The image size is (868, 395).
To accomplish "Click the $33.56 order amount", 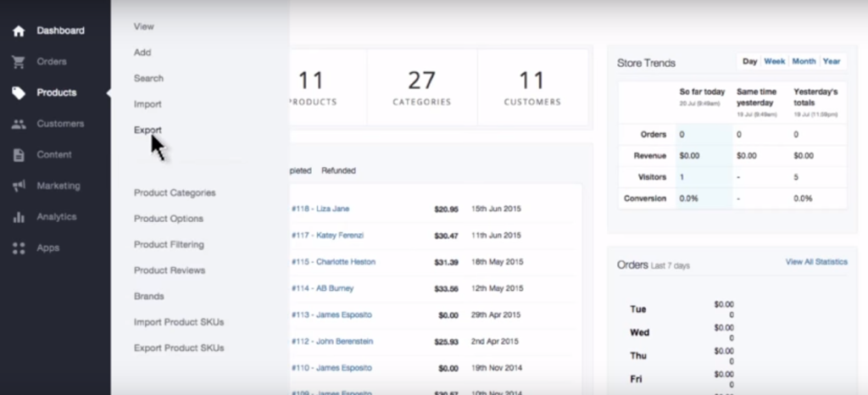I will tap(446, 289).
